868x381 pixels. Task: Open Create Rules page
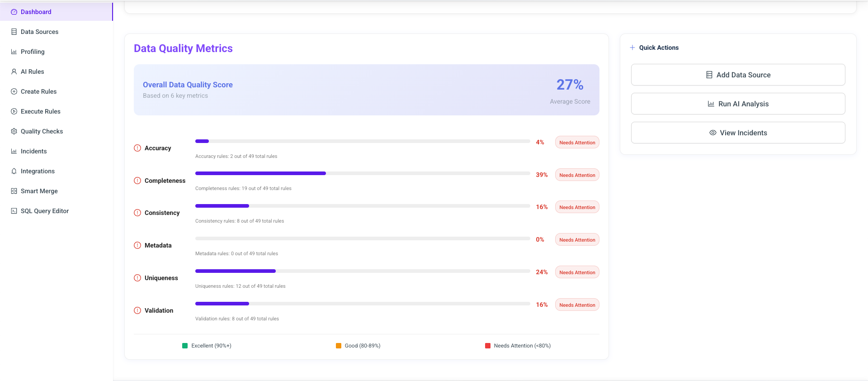coord(56,91)
